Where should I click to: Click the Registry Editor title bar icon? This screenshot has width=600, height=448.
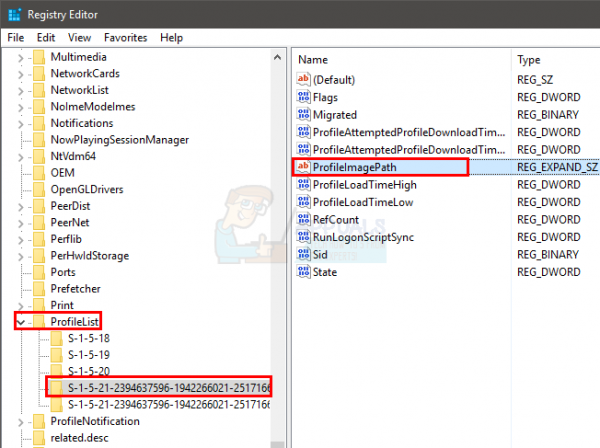pos(15,15)
